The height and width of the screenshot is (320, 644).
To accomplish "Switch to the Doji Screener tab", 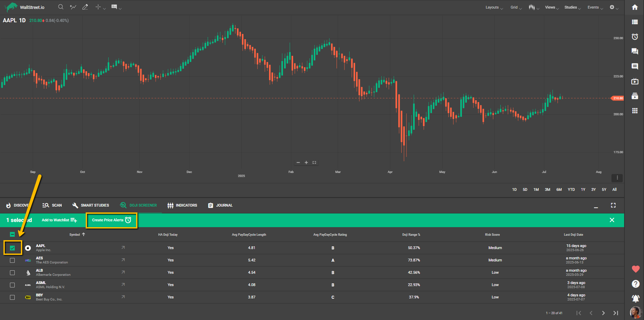I will (x=138, y=205).
